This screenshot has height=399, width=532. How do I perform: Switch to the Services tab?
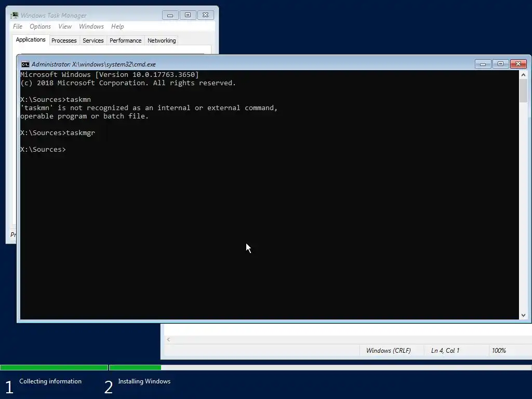coord(93,41)
